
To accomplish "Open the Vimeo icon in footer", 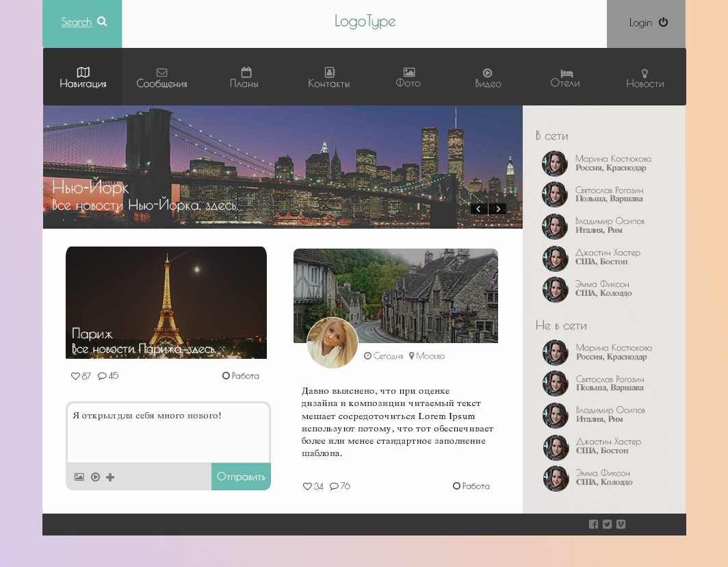I will click(621, 525).
